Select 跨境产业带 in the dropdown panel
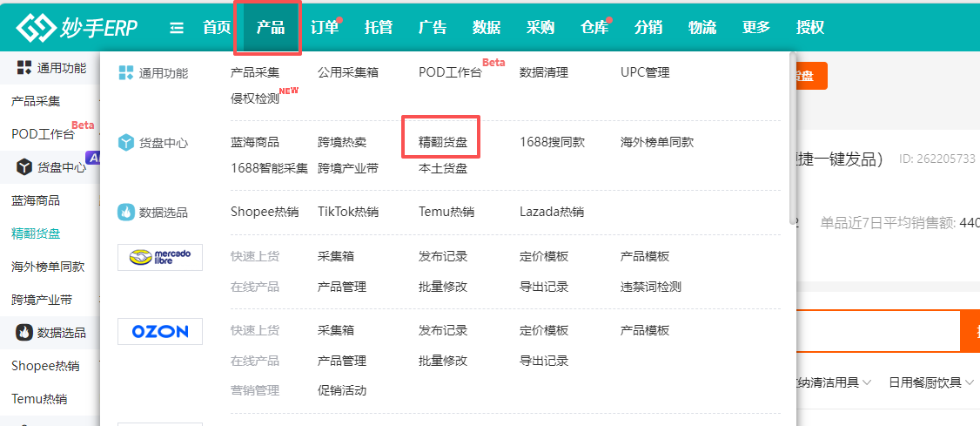The height and width of the screenshot is (426, 980). click(348, 168)
